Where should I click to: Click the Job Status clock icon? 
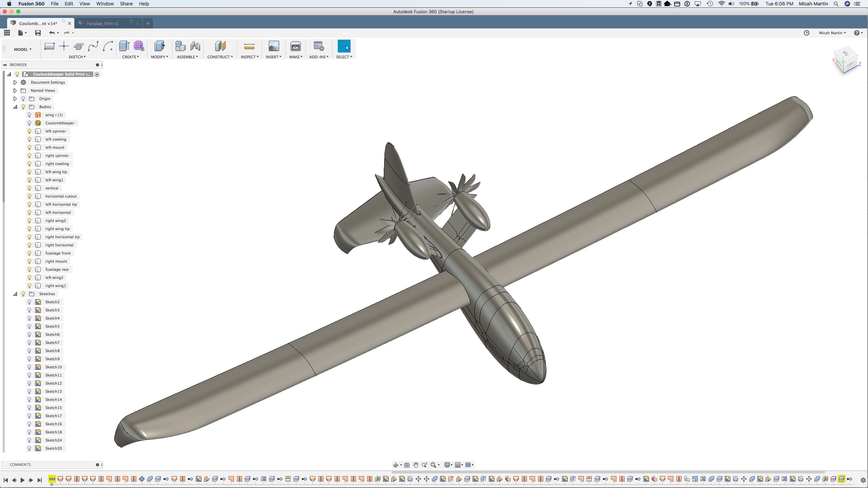[807, 33]
